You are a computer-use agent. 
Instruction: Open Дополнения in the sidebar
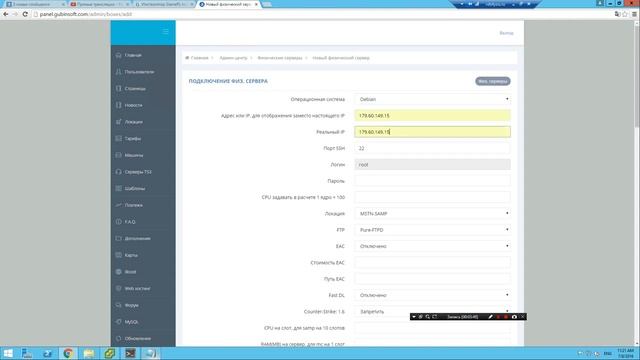pos(143,238)
